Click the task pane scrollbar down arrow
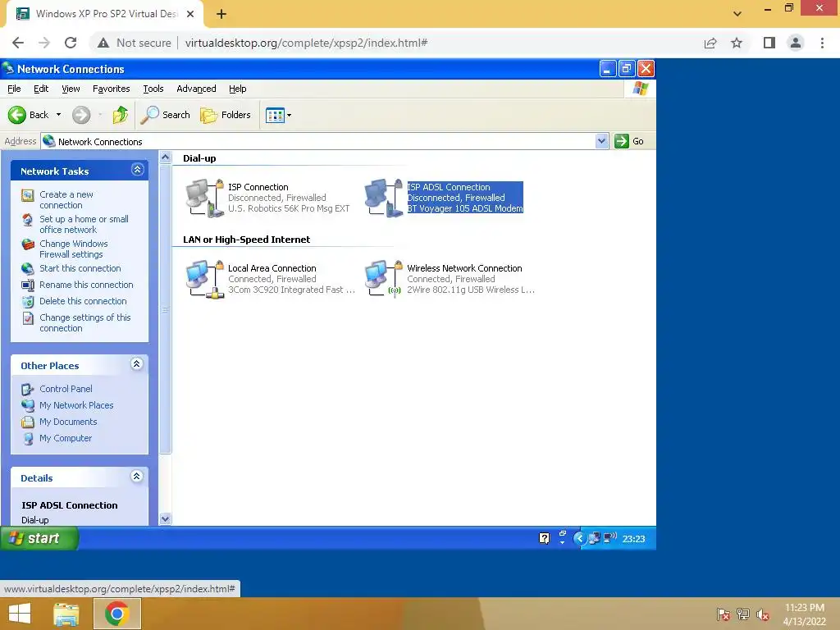Viewport: 840px width, 630px height. [166, 518]
